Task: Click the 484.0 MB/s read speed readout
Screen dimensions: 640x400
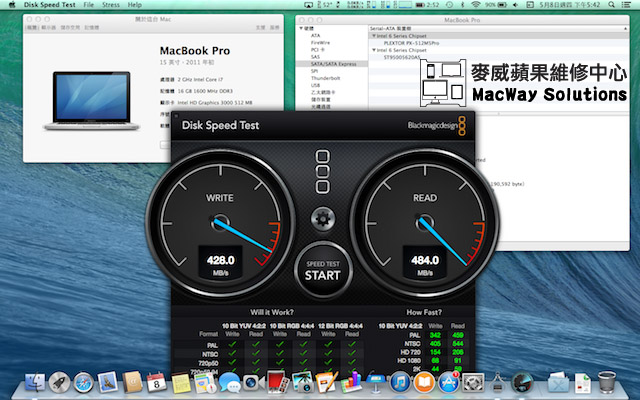Action: (x=425, y=264)
